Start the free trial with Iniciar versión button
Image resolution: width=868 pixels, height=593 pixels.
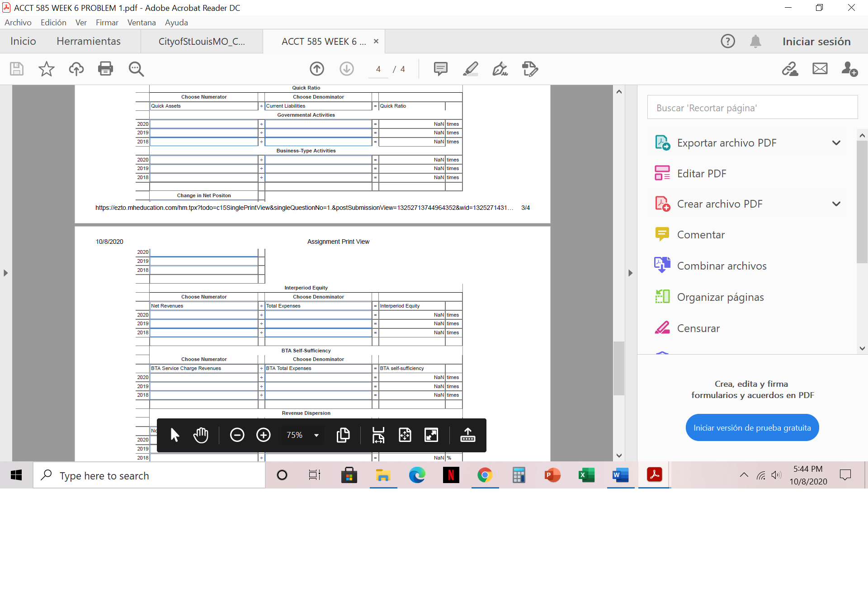tap(752, 427)
